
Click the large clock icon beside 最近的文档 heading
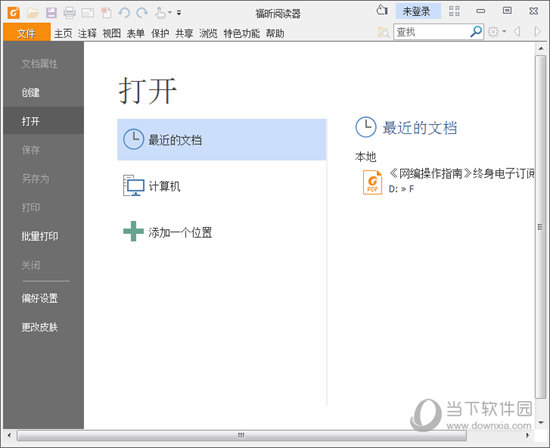click(x=366, y=127)
